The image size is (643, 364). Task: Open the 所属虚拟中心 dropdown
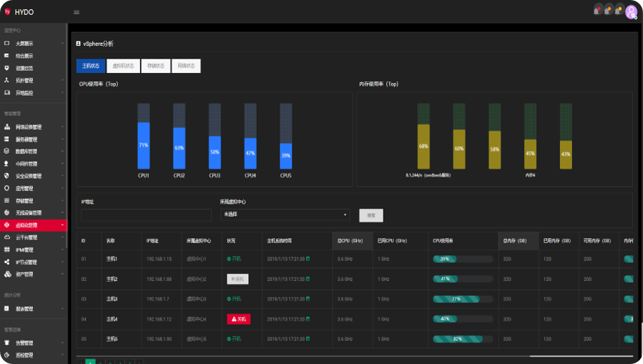pos(285,214)
